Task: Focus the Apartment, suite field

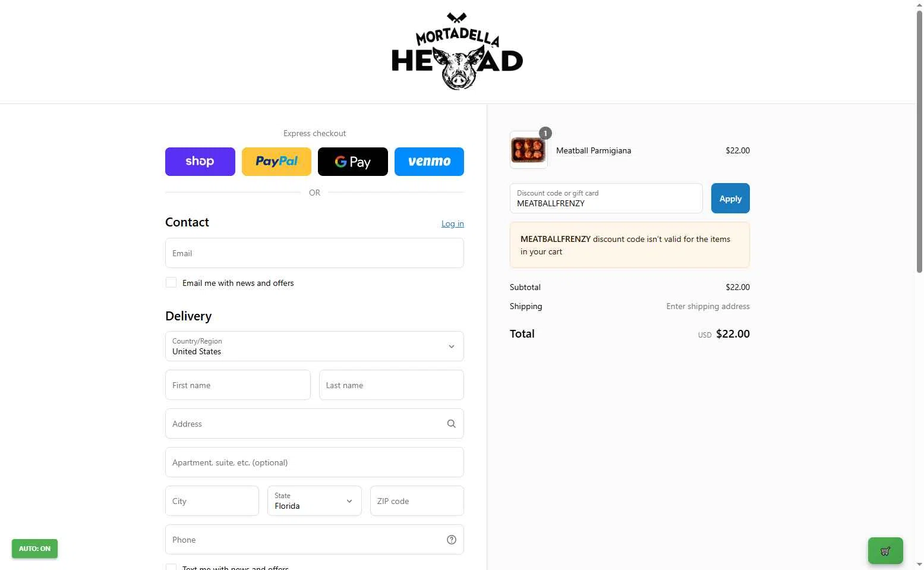Action: 314,462
